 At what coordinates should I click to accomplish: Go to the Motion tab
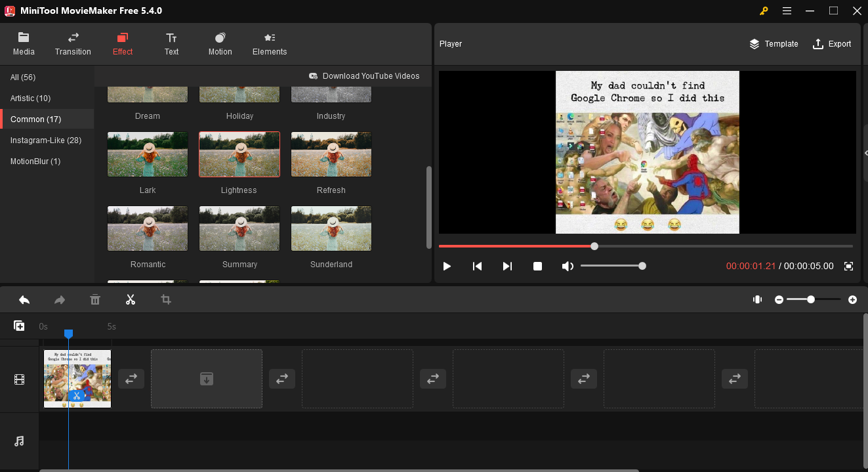(220, 44)
